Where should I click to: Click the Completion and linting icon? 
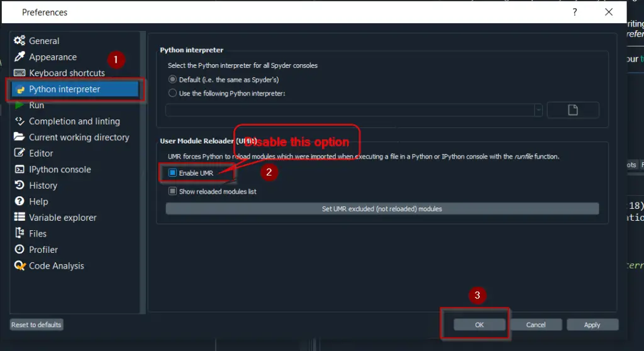tap(19, 121)
